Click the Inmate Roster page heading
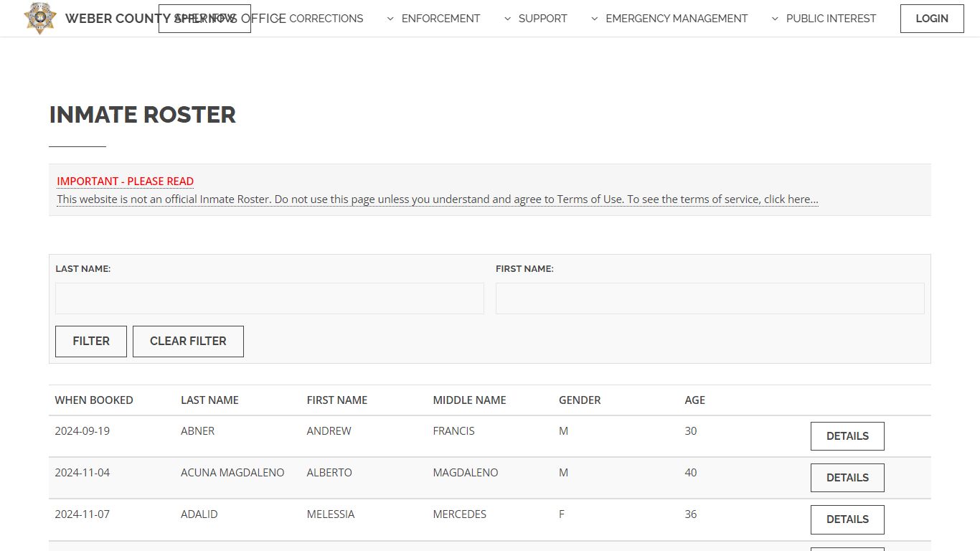The width and height of the screenshot is (980, 551). pos(143,115)
